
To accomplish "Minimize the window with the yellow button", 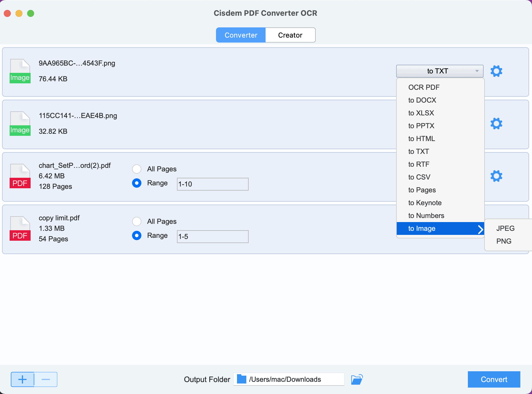I will pyautogui.click(x=19, y=13).
